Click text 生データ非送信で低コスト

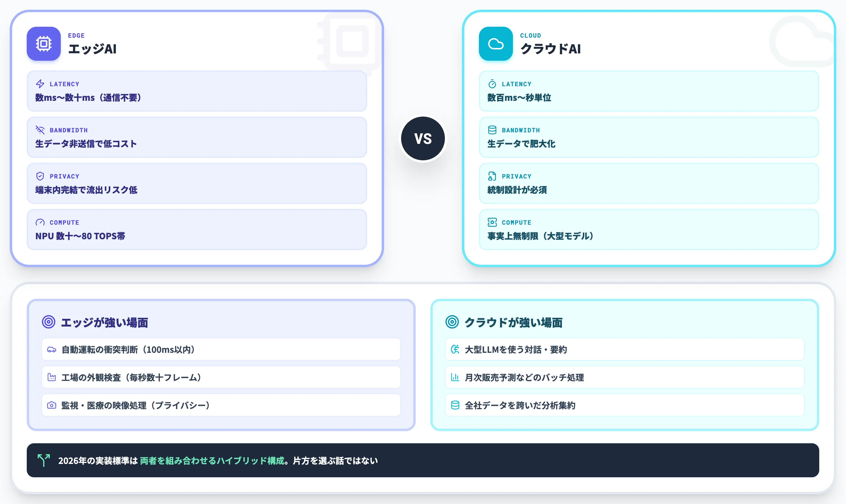(x=86, y=144)
